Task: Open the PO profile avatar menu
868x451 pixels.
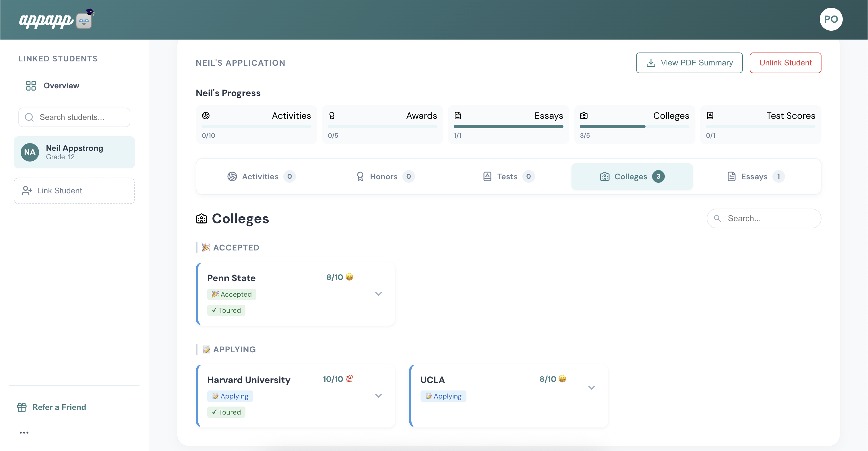Action: coord(831,19)
